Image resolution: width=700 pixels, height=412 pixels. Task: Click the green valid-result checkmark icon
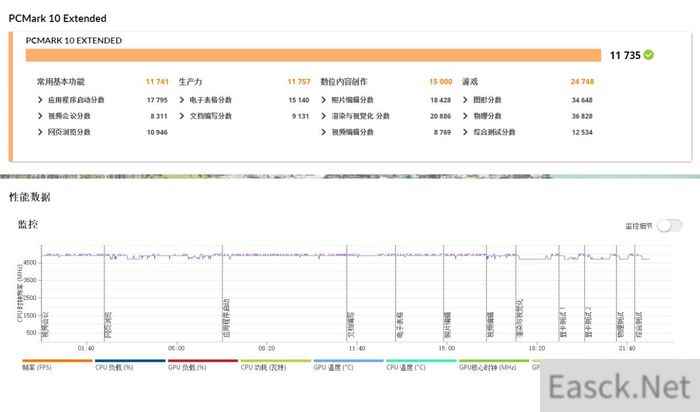(x=649, y=55)
